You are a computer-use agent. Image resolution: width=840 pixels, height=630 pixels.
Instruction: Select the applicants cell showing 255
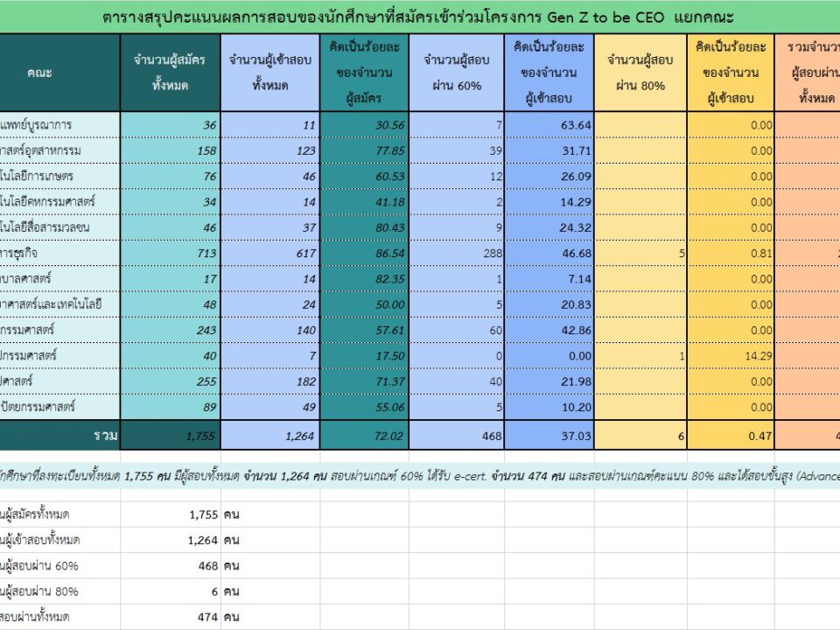click(x=171, y=381)
